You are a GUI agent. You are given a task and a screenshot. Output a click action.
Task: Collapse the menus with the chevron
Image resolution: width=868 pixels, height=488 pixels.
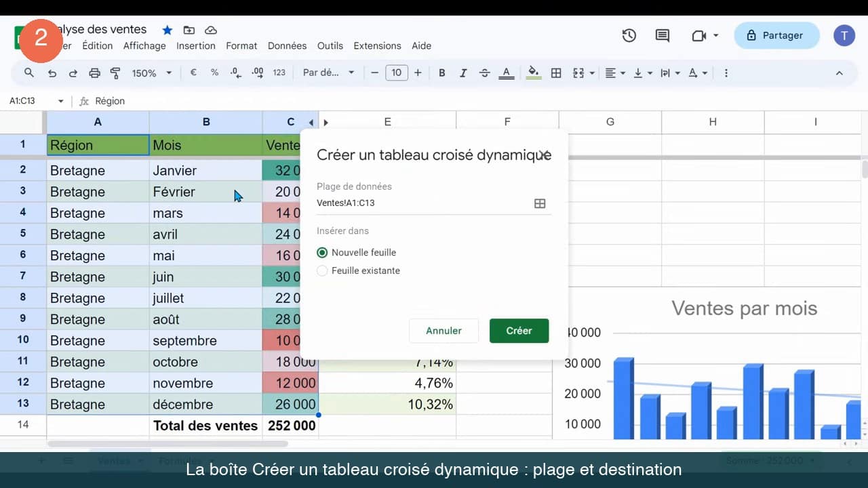839,73
